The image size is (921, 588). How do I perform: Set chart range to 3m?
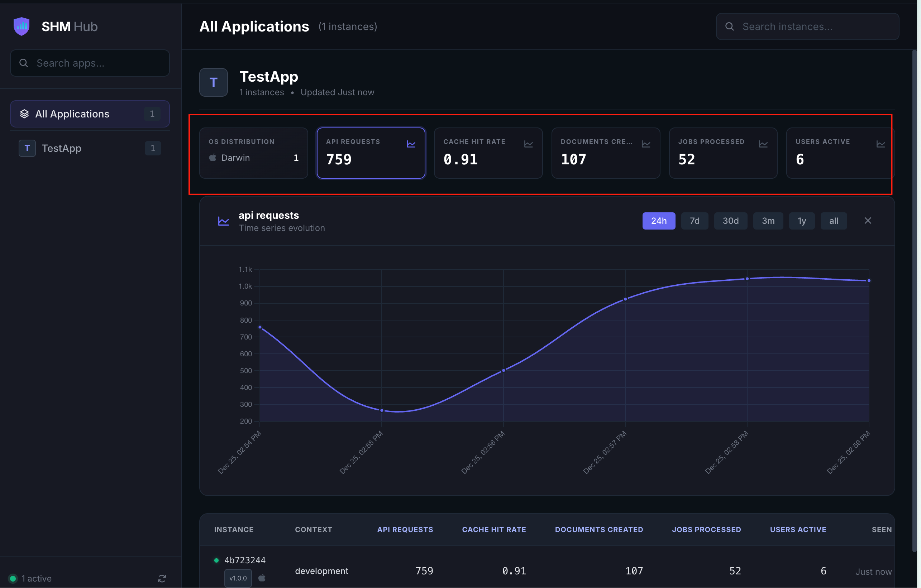click(768, 221)
